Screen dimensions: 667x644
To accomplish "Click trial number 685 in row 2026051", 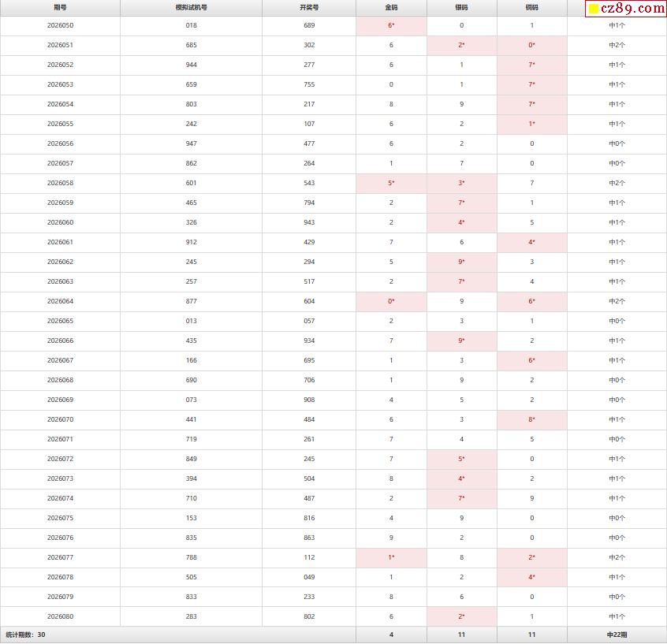I will [x=191, y=45].
